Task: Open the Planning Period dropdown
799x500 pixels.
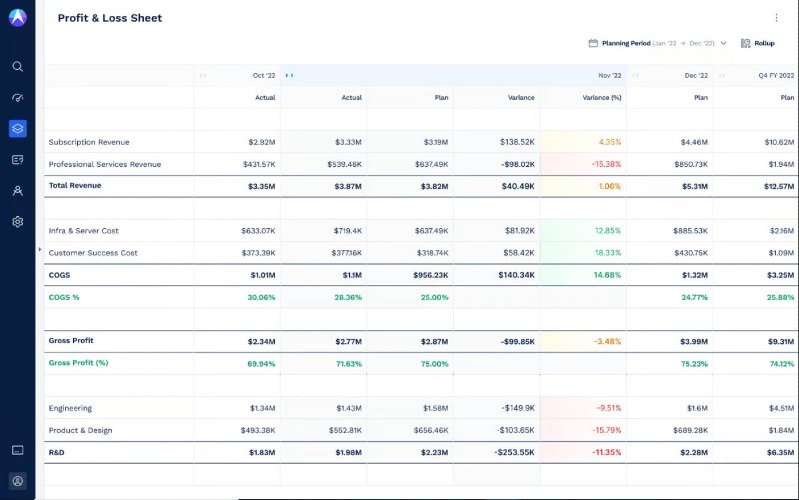Action: (x=657, y=43)
